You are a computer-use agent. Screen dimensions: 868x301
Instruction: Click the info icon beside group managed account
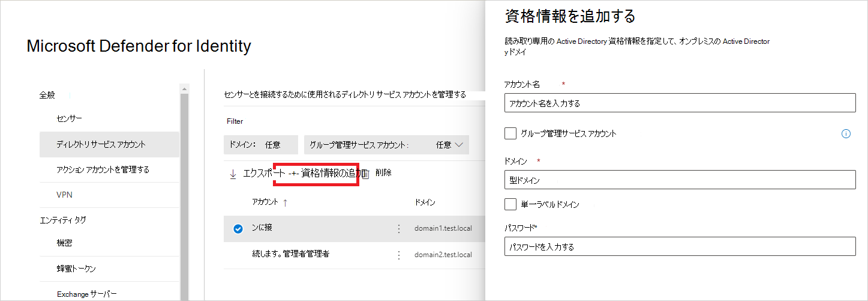click(x=846, y=134)
